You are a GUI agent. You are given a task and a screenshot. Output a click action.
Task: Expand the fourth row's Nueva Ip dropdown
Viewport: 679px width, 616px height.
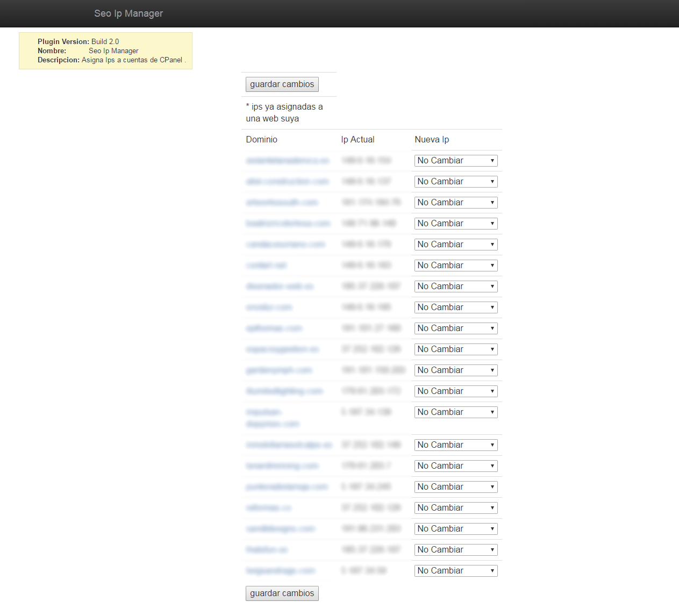click(x=455, y=224)
